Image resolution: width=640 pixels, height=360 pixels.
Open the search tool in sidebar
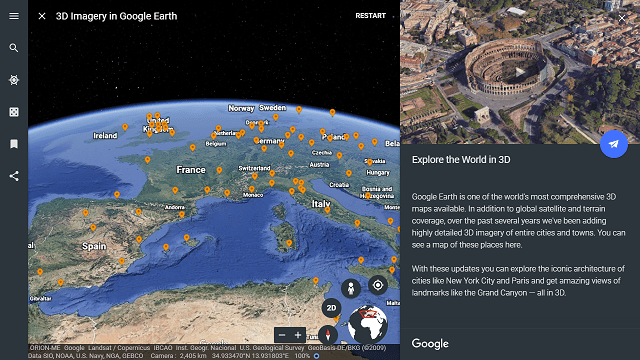coord(14,48)
